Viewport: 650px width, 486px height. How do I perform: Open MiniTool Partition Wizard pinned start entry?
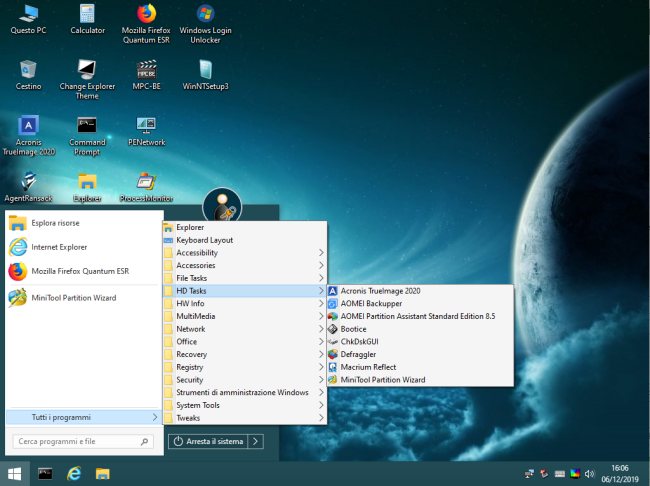pyautogui.click(x=85, y=298)
